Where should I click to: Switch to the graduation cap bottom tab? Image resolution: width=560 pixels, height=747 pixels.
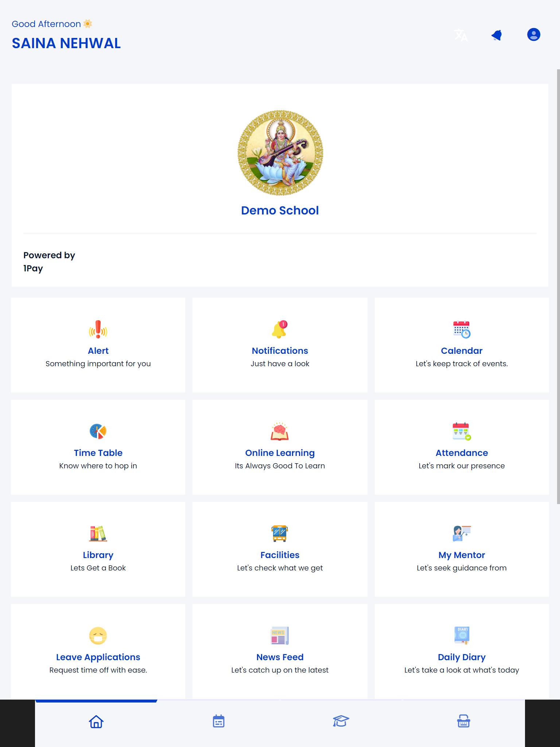coord(341,721)
